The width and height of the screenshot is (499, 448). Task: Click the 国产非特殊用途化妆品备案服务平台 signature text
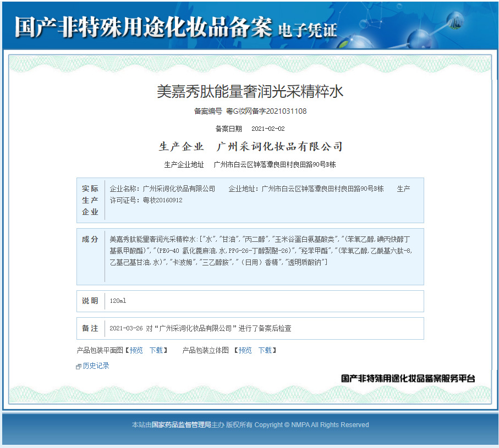tap(408, 378)
